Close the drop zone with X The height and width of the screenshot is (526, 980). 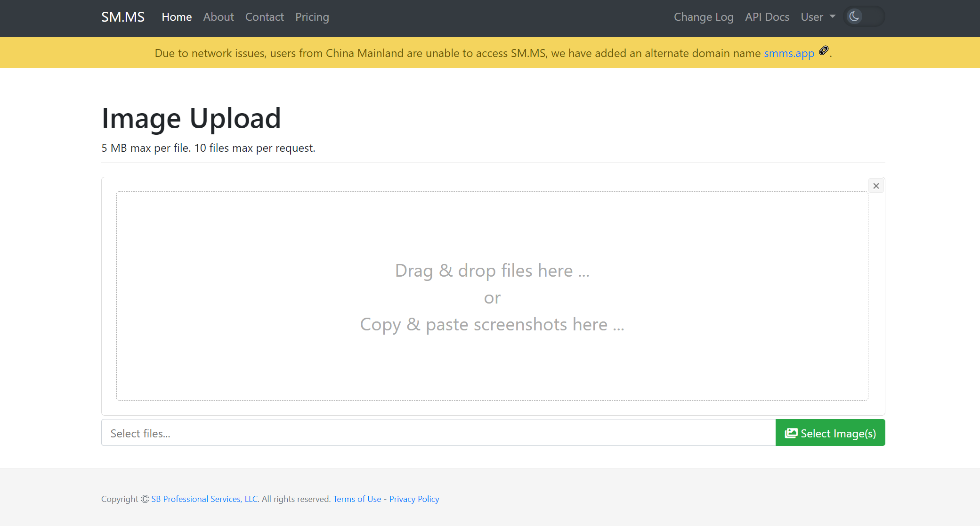pyautogui.click(x=876, y=186)
